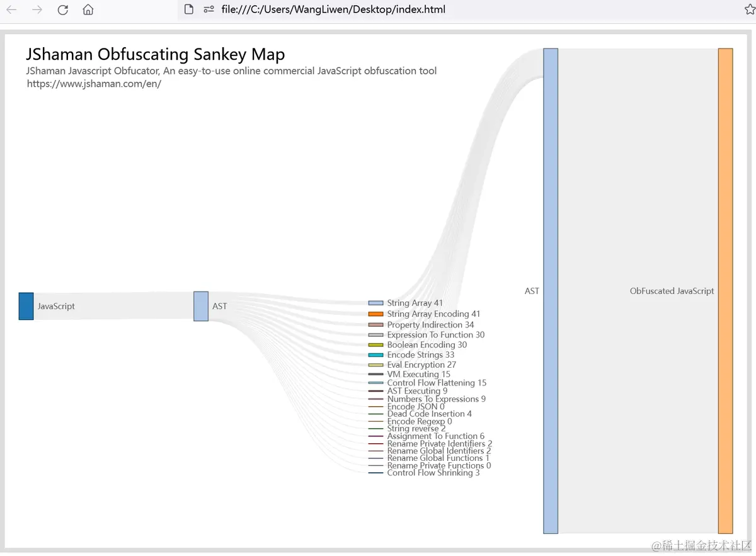Click the Encode Regexp 0 label
Screen dimensions: 756x556
coord(419,421)
